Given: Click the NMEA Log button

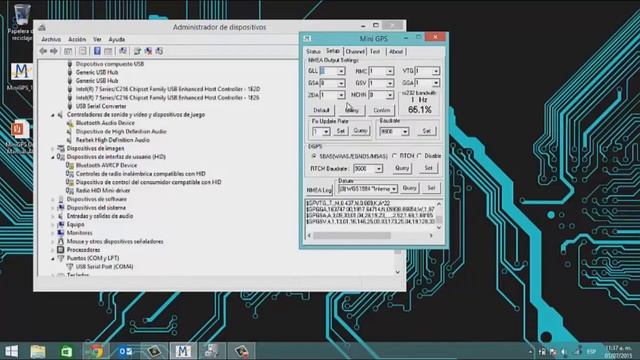Looking at the screenshot, I should [319, 190].
